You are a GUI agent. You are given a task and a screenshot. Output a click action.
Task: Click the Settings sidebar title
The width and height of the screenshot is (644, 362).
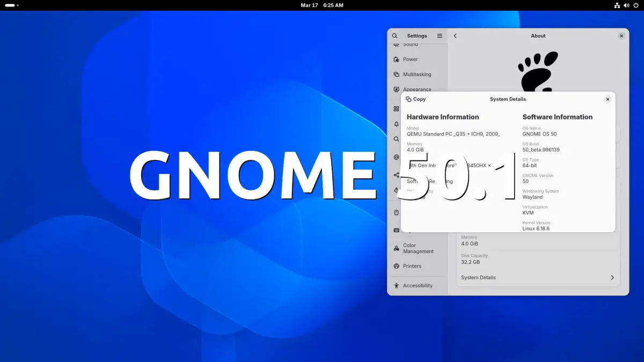tap(417, 36)
